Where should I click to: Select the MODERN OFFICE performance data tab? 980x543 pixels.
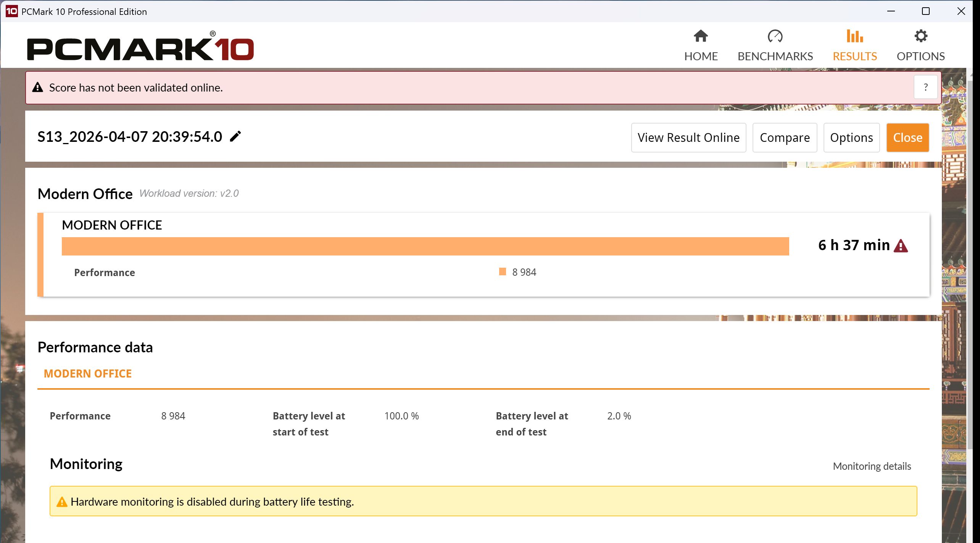coord(88,374)
